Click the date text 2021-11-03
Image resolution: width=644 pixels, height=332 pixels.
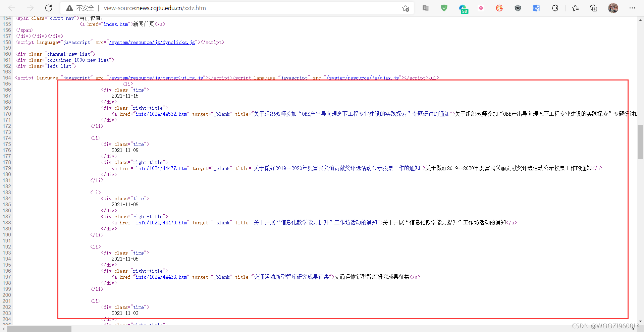click(125, 313)
